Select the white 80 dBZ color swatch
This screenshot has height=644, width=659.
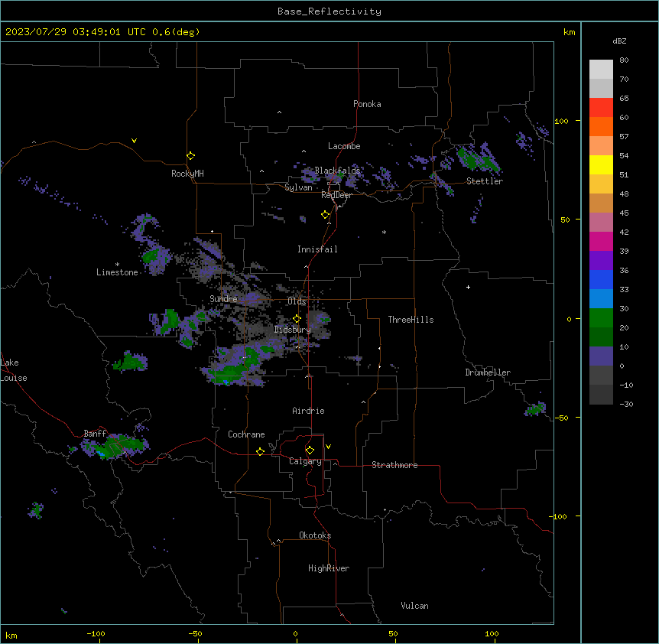pos(601,69)
